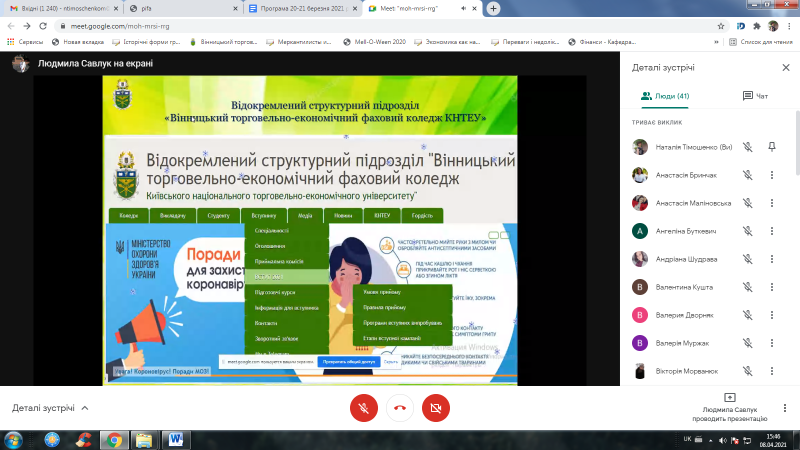800x450 pixels.
Task: Open the Chrome profile avatar
Action: click(773, 26)
